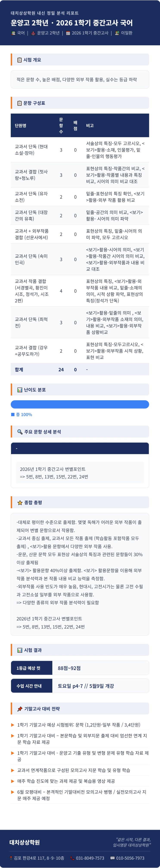Click the clipboard icon next to 시험 개요
The height and width of the screenshot is (868, 160).
pos(20,60)
